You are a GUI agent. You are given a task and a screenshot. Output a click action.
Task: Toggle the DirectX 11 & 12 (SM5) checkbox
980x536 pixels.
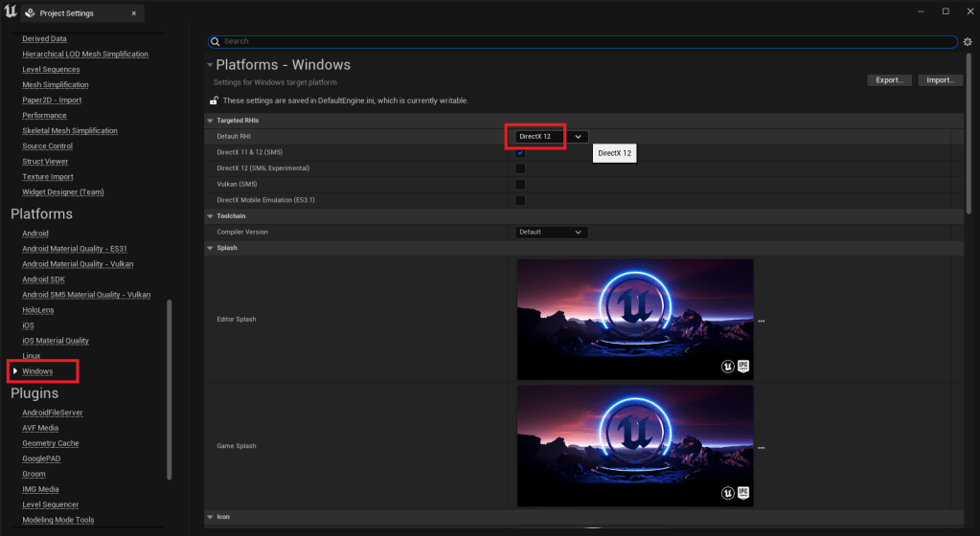click(x=520, y=153)
